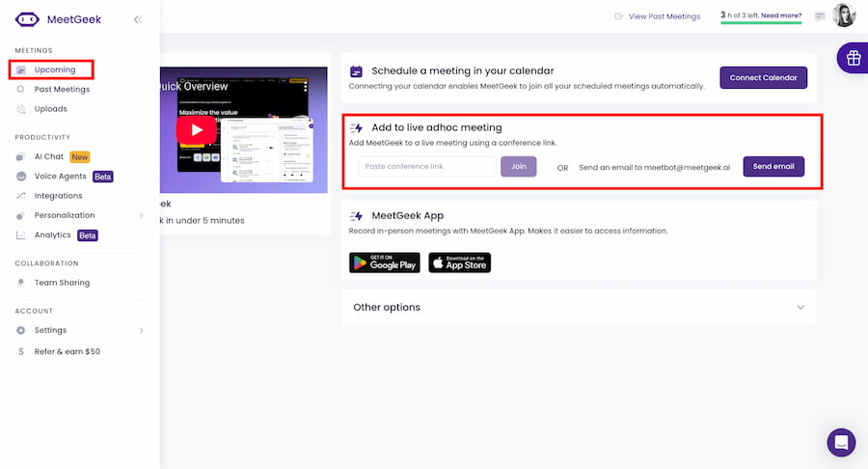Click the user profile avatar
This screenshot has width=868, height=469.
tap(845, 15)
